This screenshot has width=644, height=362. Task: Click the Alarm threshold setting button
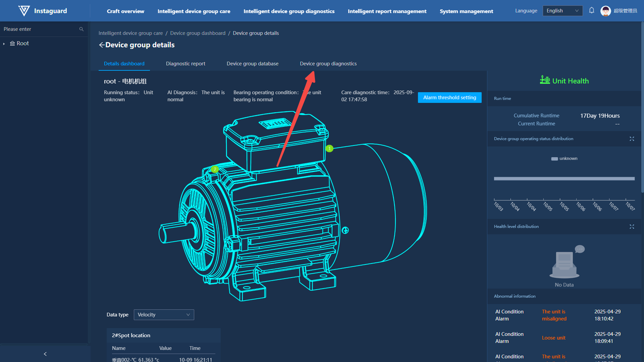pos(449,98)
